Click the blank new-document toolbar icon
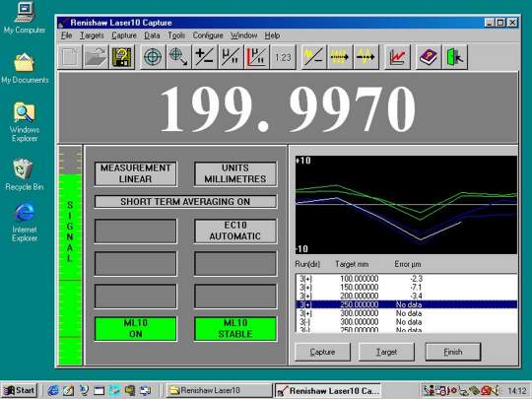The width and height of the screenshot is (532, 399). [70, 57]
